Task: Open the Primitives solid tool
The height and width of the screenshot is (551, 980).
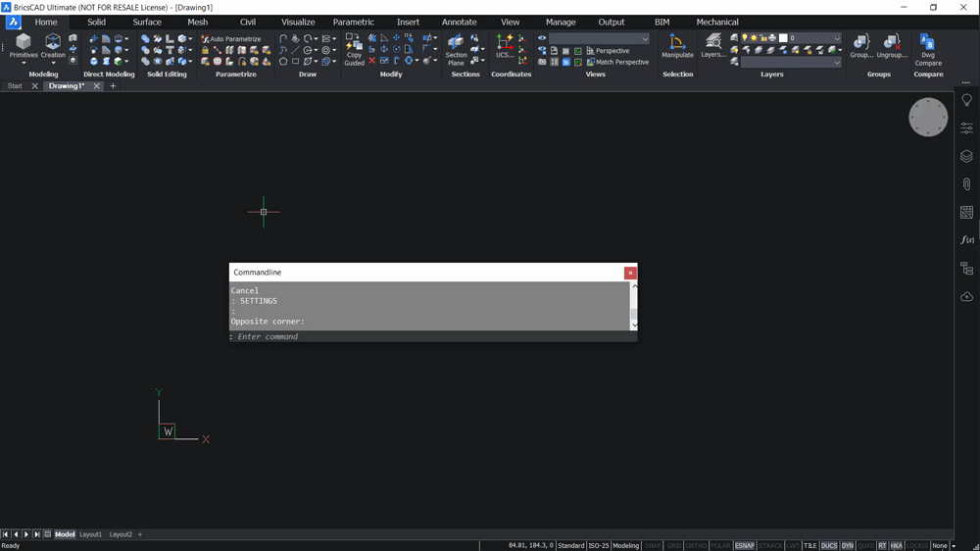Action: coord(24,46)
